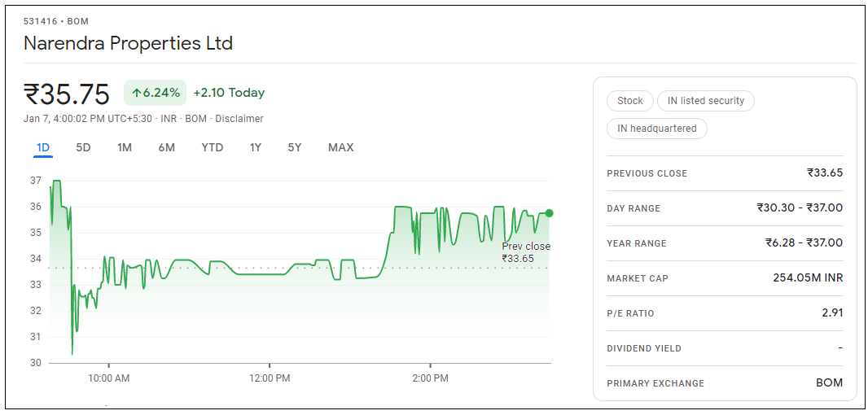Click the PREVIOUS CLOSE label
Image resolution: width=868 pixels, height=415 pixels.
(x=647, y=174)
